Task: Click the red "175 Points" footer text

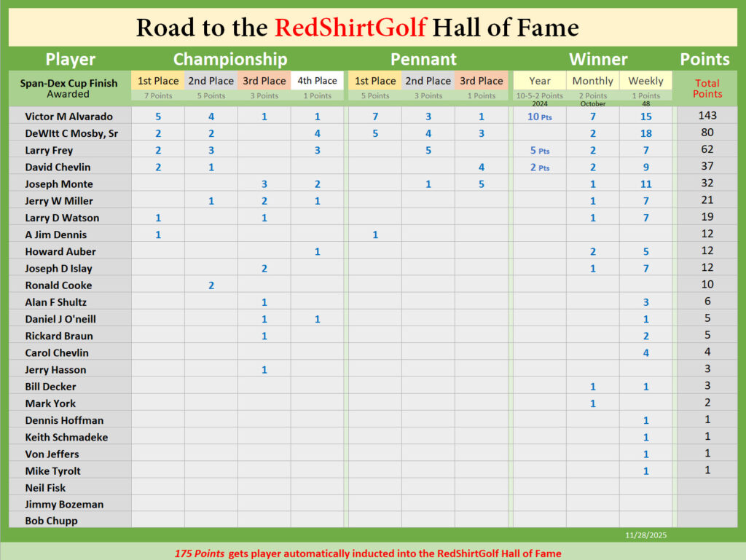Action: [x=200, y=553]
